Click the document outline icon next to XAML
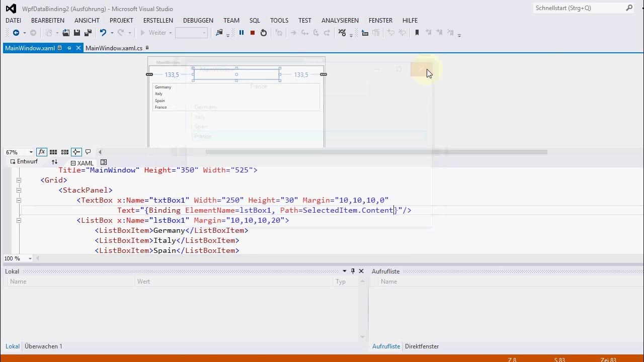 (104, 162)
